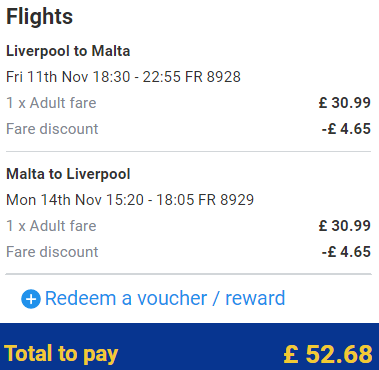
Task: Select the Mon 14th Nov flight details
Action: [130, 200]
